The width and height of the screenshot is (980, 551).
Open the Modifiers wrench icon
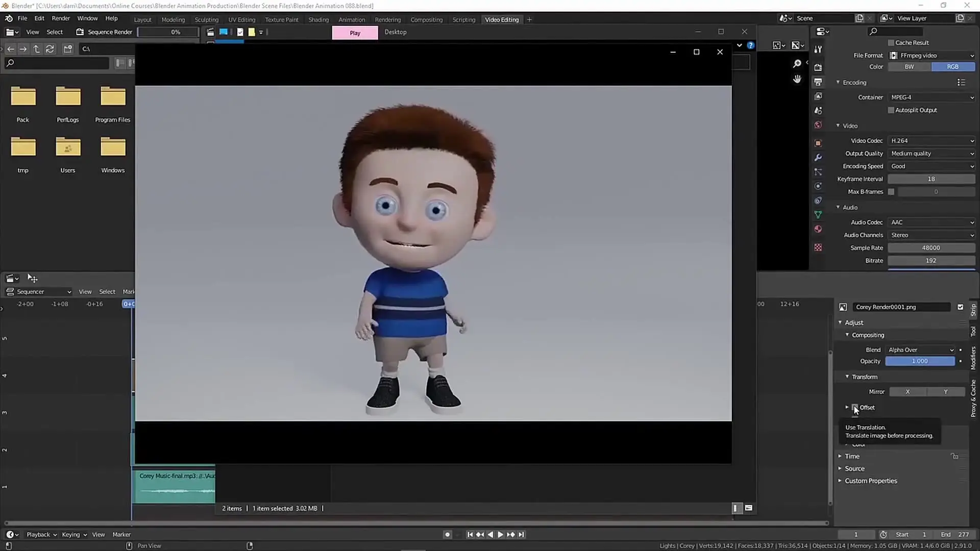pos(818,158)
